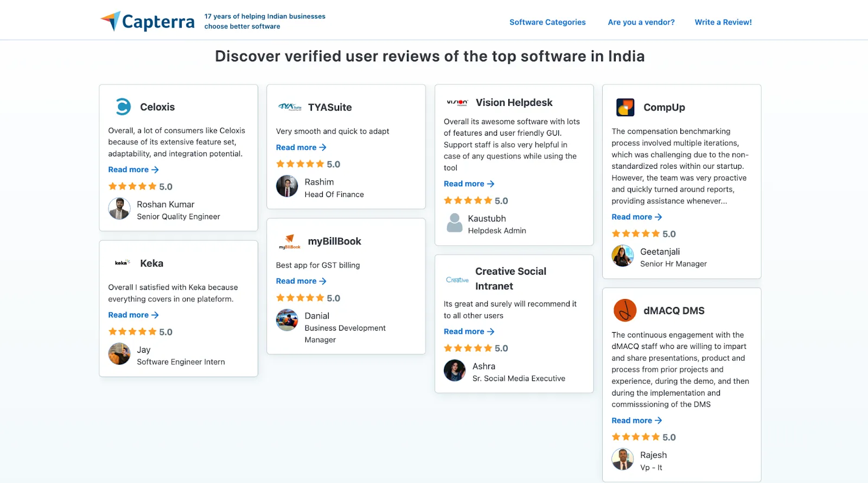Click the Creative Social Intranet logo
868x483 pixels.
click(457, 279)
